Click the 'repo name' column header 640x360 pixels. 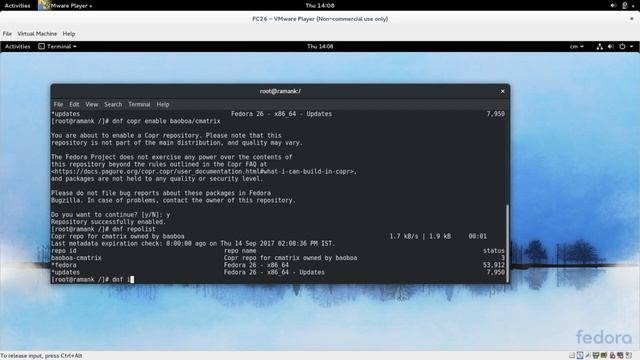click(240, 251)
